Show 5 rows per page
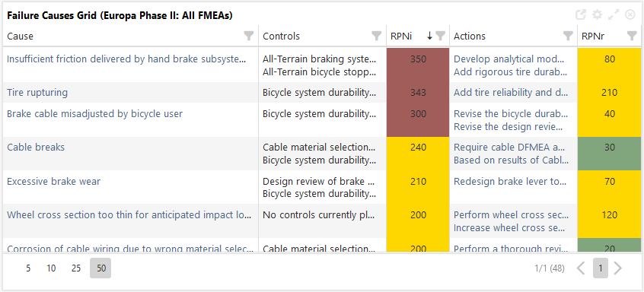This screenshot has height=292, width=644. tap(28, 268)
